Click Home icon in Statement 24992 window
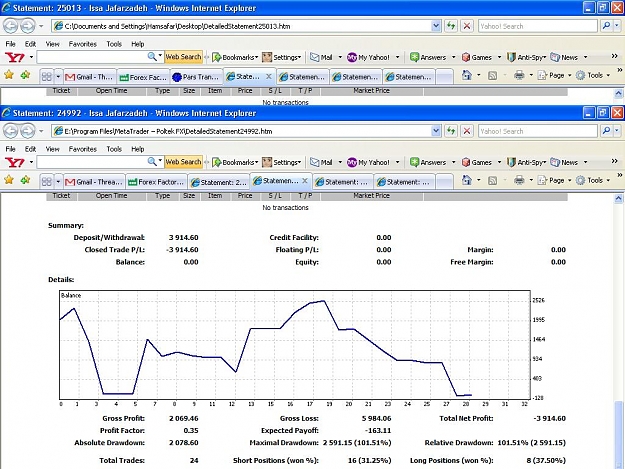625x469 pixels. (x=466, y=181)
